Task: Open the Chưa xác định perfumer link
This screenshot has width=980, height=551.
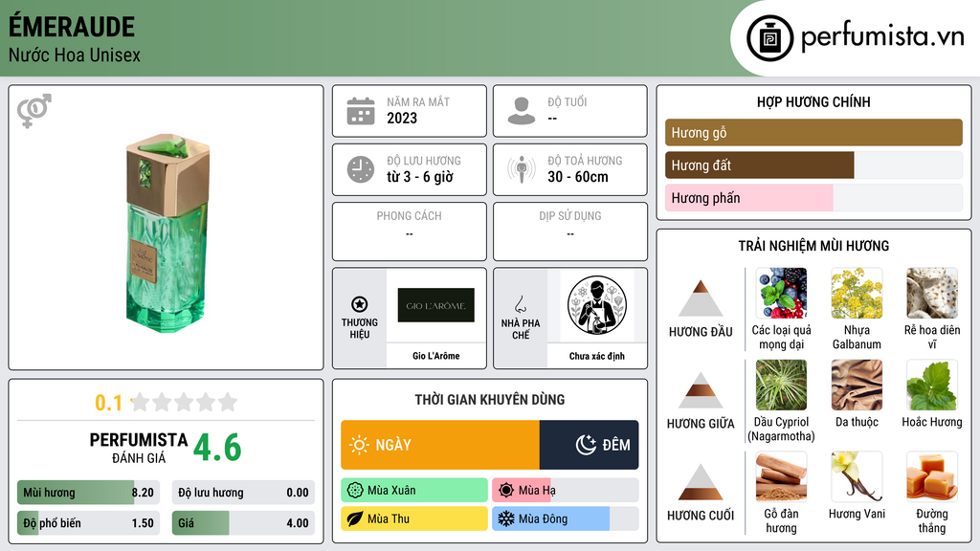Action: (597, 356)
